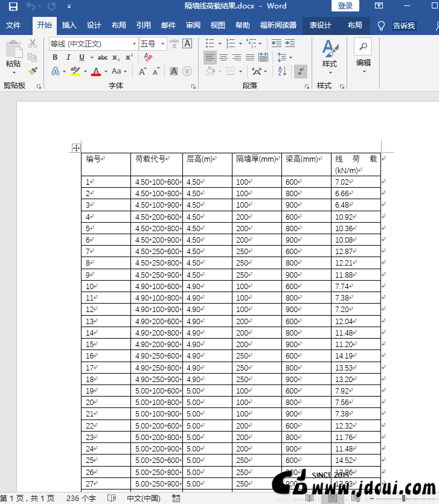This screenshot has height=504, width=439.
Task: Open the 福昕阅读器 tab
Action: point(278,25)
